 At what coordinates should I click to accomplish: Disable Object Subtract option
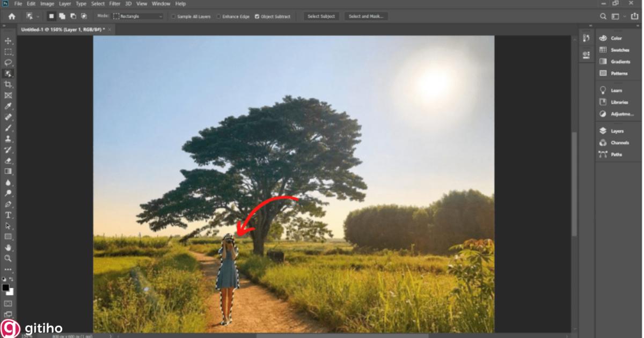(257, 16)
